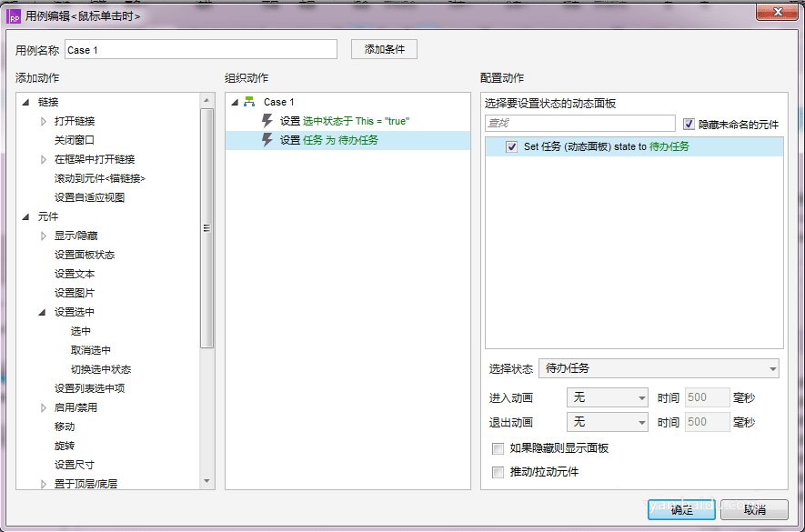Select 设置尺寸 action

pos(75,465)
